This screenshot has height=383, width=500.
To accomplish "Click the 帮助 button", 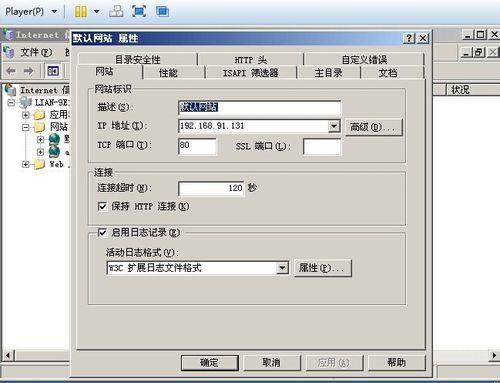I will pos(397,363).
